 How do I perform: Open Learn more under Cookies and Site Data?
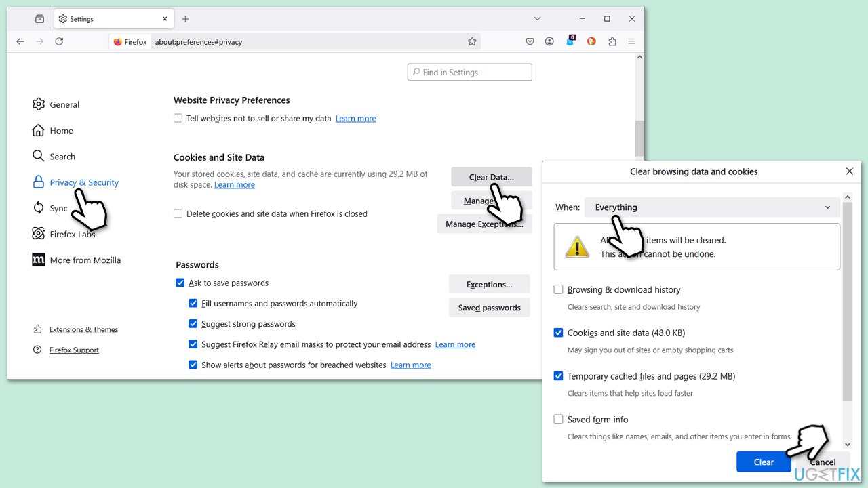tap(235, 184)
